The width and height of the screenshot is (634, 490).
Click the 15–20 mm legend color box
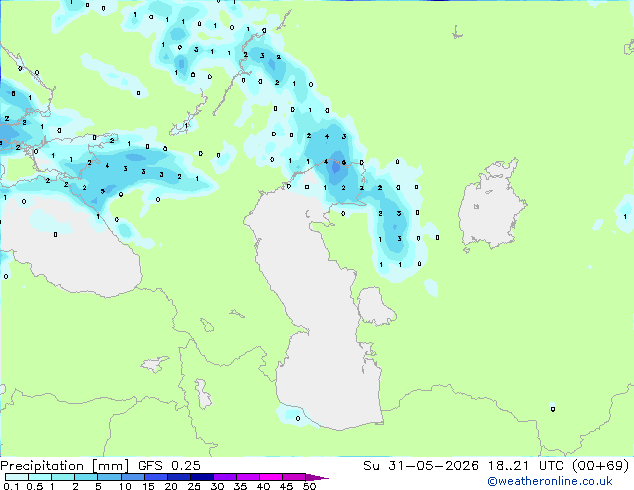[x=156, y=477]
